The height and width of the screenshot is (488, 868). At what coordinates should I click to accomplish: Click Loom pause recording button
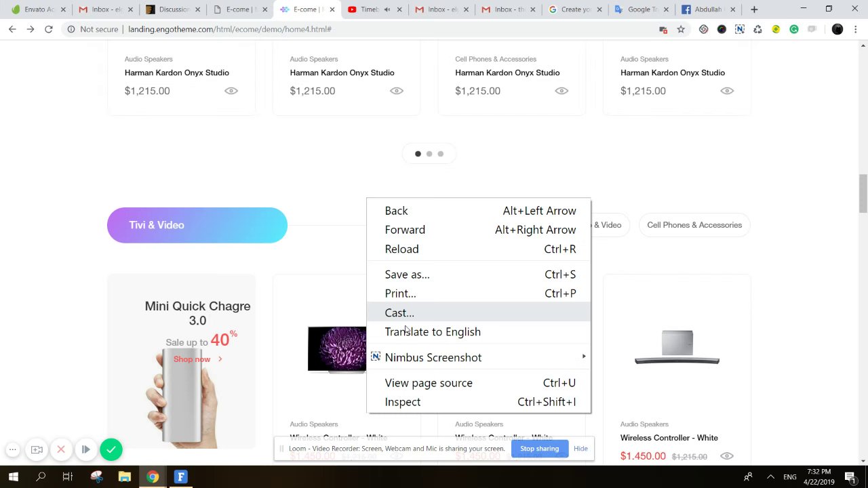(85, 449)
